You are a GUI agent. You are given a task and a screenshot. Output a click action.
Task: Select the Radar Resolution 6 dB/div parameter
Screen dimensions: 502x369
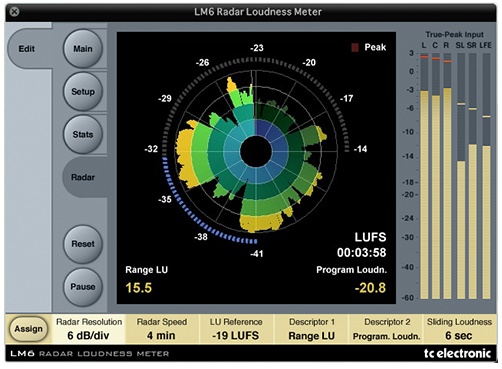click(x=89, y=329)
